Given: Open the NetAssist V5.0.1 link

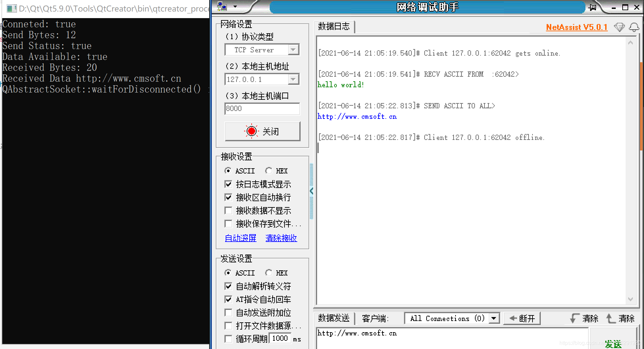Looking at the screenshot, I should click(x=577, y=27).
